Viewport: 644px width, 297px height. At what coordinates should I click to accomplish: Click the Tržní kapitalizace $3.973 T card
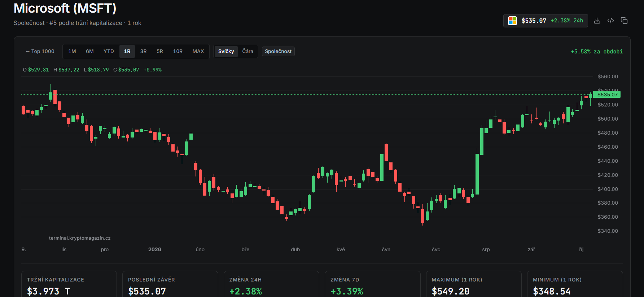click(69, 284)
